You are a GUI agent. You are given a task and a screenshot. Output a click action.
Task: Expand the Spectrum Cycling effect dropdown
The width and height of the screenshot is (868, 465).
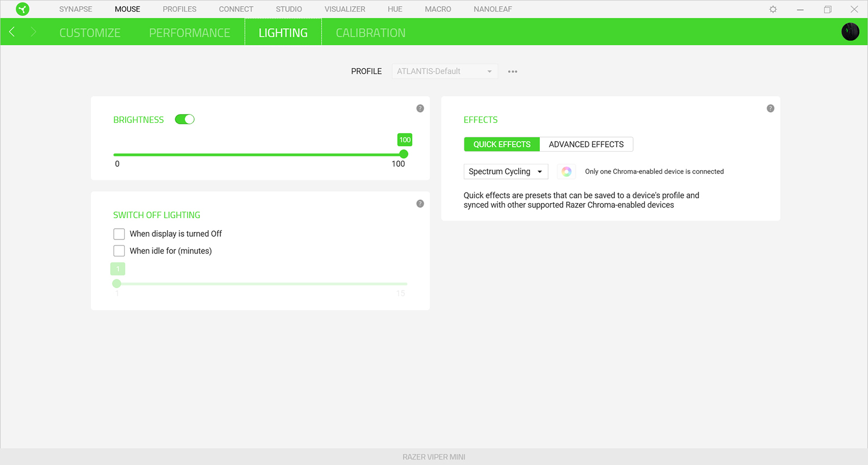[x=506, y=172]
